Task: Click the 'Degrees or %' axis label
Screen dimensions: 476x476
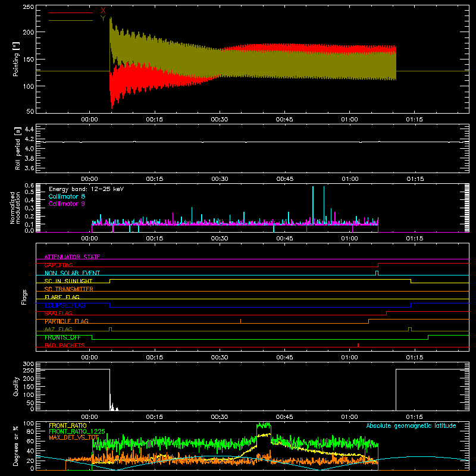Action: pyautogui.click(x=16, y=446)
